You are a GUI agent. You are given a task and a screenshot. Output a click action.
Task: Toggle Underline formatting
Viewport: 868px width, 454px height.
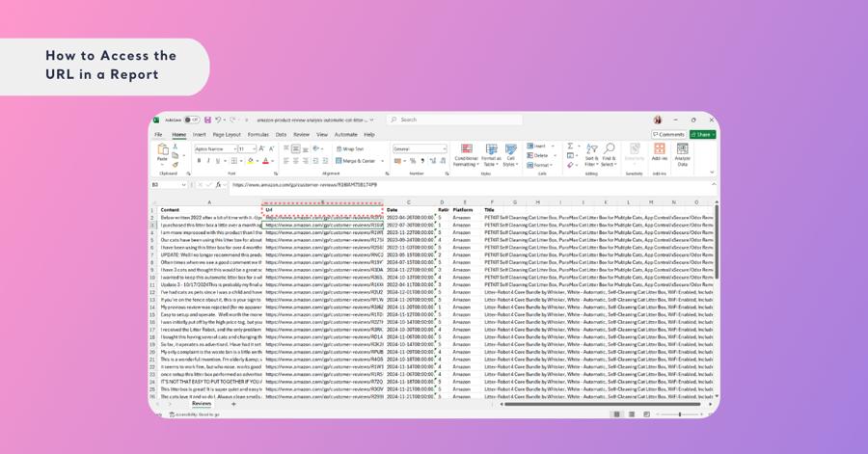click(x=218, y=161)
